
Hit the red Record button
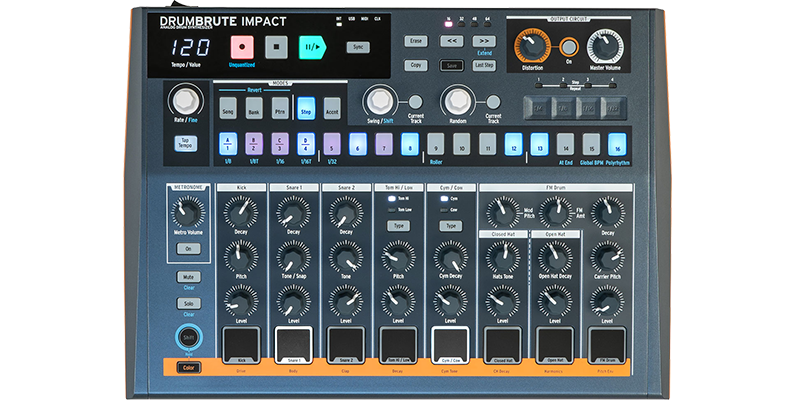(242, 47)
